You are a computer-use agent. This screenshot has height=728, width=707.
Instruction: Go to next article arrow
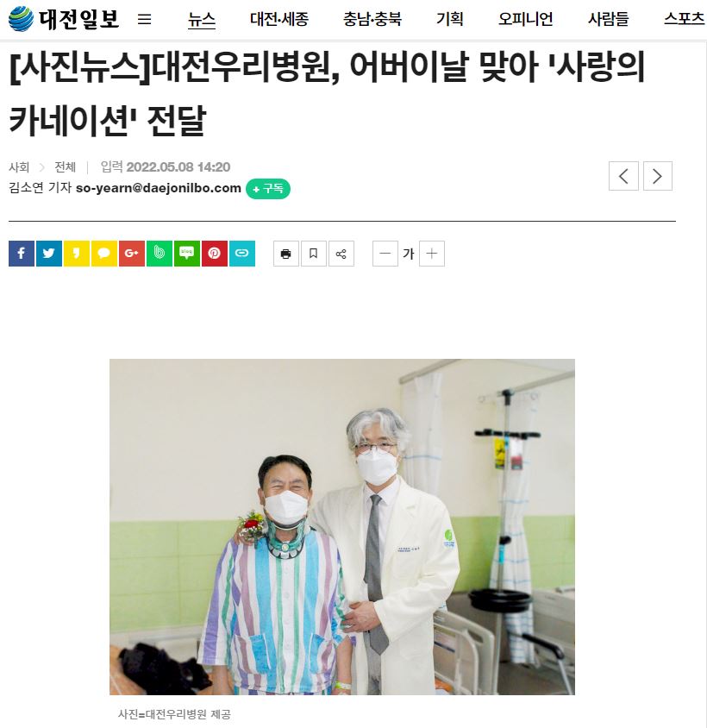coord(657,176)
